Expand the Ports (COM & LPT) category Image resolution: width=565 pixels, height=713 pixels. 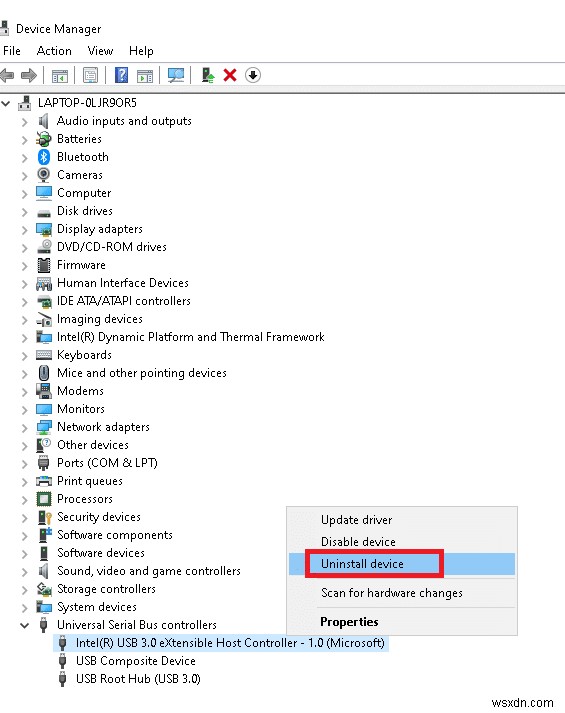[x=25, y=464]
